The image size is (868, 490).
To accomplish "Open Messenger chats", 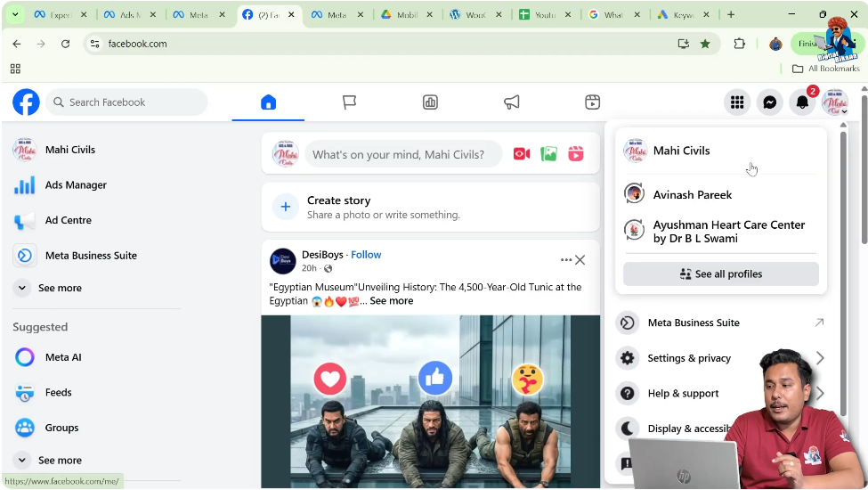I will point(769,102).
